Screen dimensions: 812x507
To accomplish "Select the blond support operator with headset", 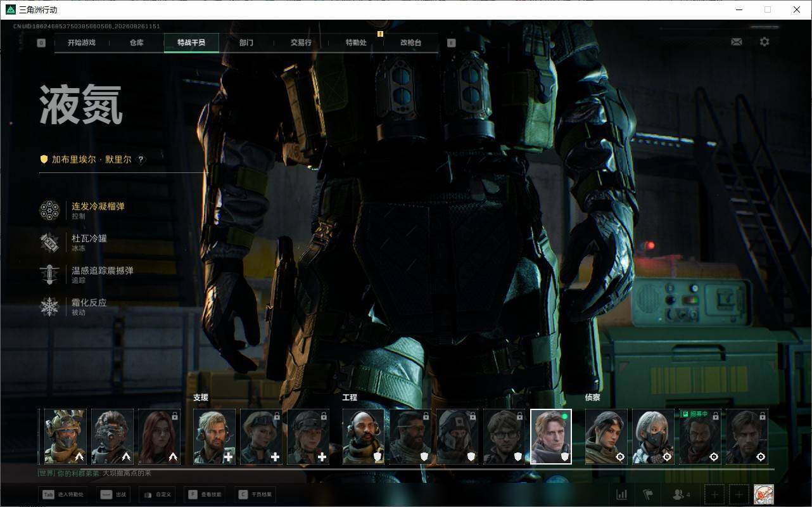I will [x=214, y=437].
